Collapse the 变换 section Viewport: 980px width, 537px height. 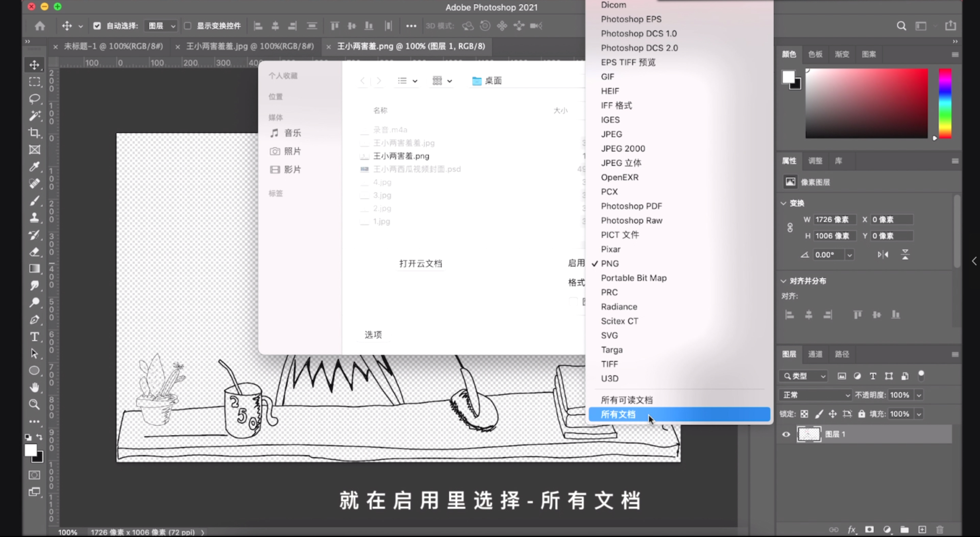point(783,203)
